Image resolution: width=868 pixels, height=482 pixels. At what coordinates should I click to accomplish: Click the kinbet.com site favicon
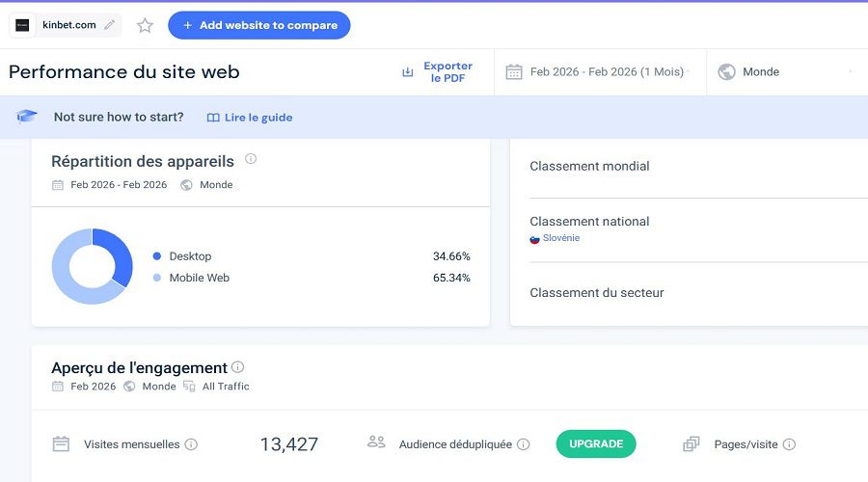[x=22, y=25]
